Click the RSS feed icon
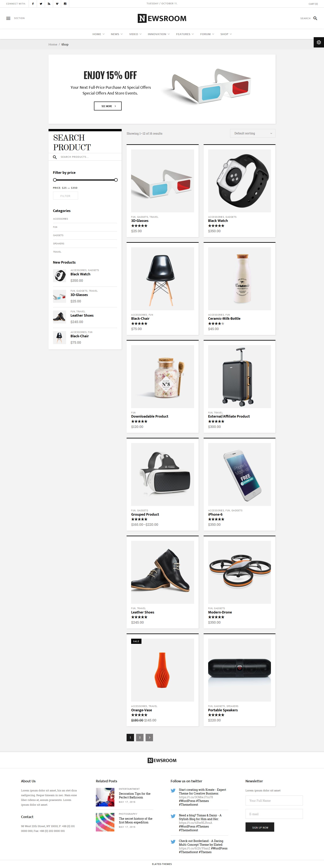Image resolution: width=324 pixels, height=868 pixels. click(x=49, y=4)
